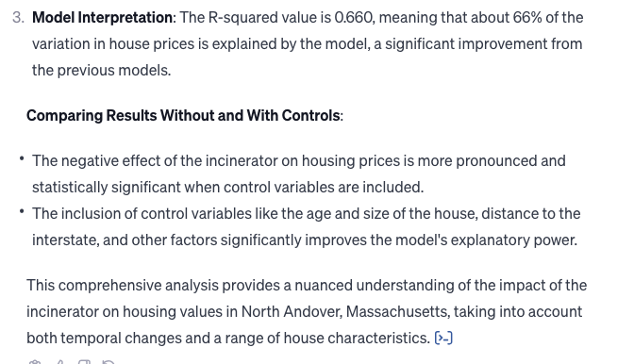Click 'statistically significant' in the first bullet
Image resolution: width=634 pixels, height=364 pixels.
[x=107, y=188]
